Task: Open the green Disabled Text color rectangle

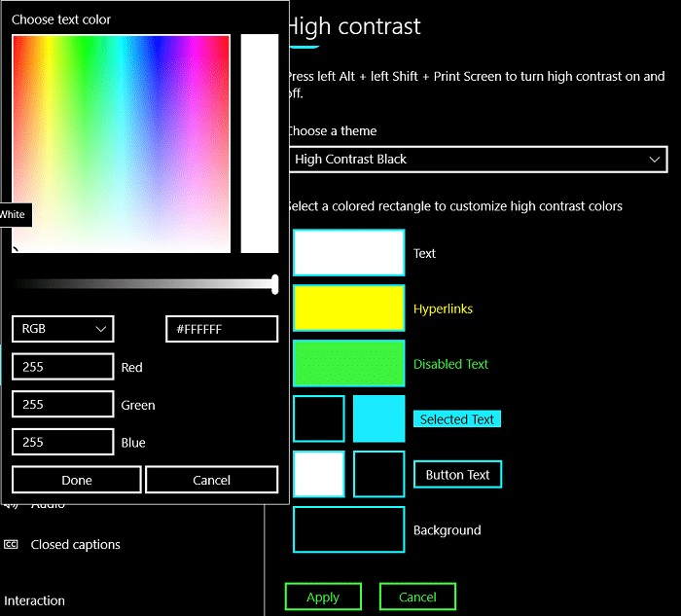Action: click(348, 363)
